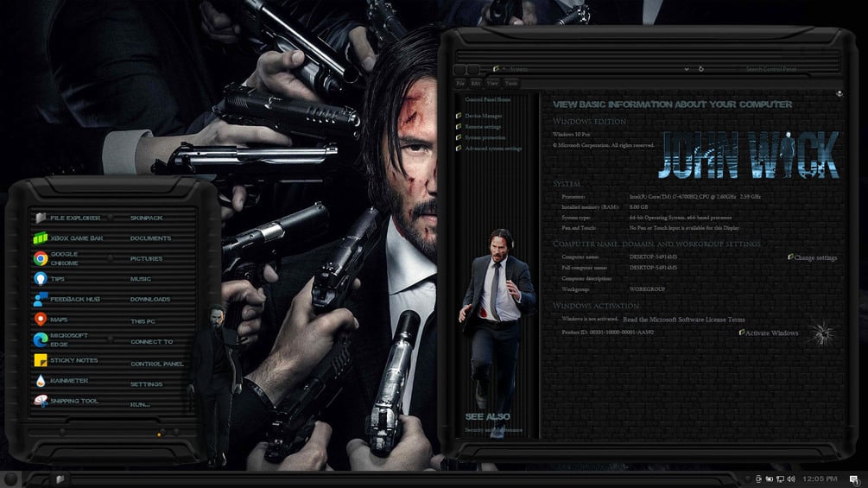This screenshot has width=868, height=488.
Task: Open Downloads in Start menu
Action: pyautogui.click(x=150, y=300)
